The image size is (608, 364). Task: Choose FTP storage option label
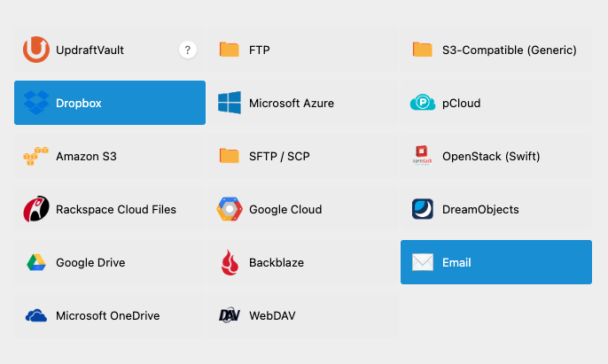(x=260, y=50)
